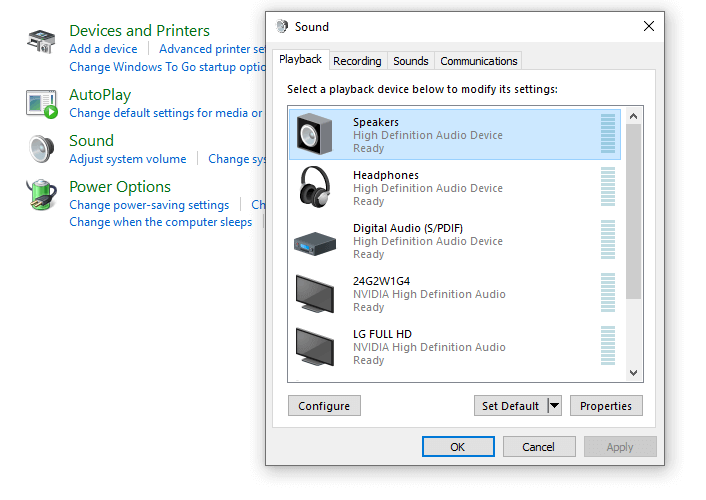Click Change Windows To Go startup options
This screenshot has height=500, width=706.
pyautogui.click(x=167, y=67)
